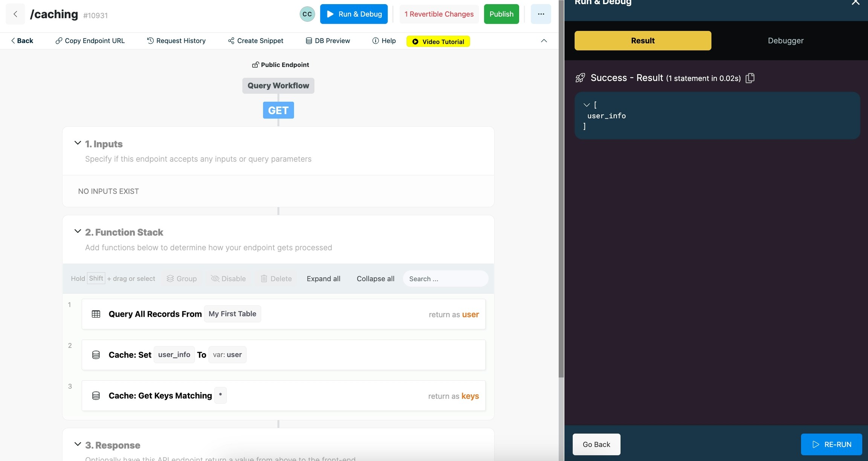Screen dimensions: 868x461
Task: Click the table icon on Query All Records
Action: tap(96, 314)
